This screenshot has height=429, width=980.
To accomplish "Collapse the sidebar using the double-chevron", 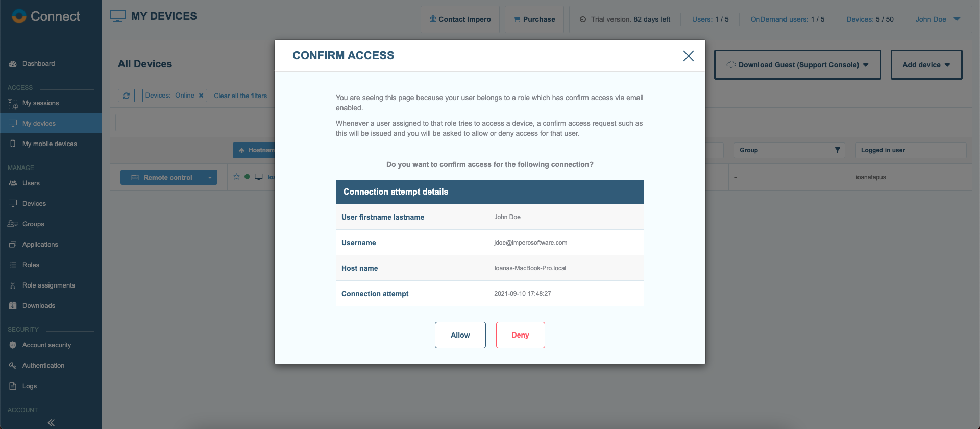I will [51, 422].
